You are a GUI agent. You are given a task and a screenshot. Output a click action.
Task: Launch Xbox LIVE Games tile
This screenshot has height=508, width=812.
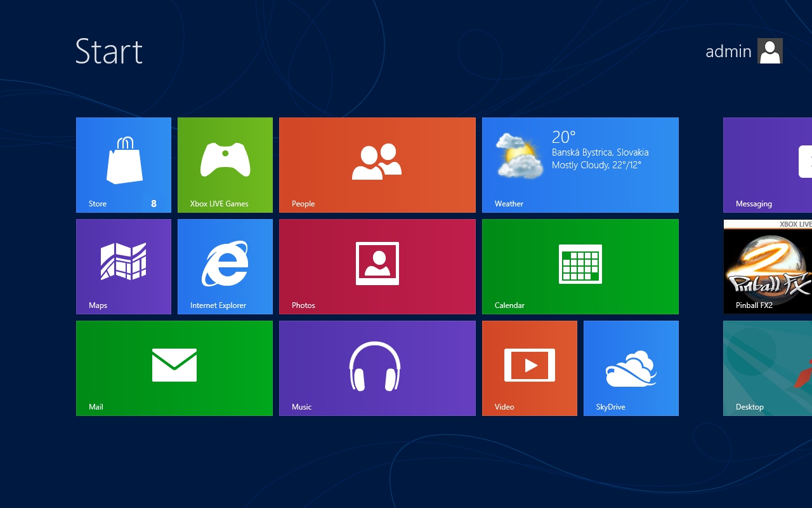pos(225,165)
